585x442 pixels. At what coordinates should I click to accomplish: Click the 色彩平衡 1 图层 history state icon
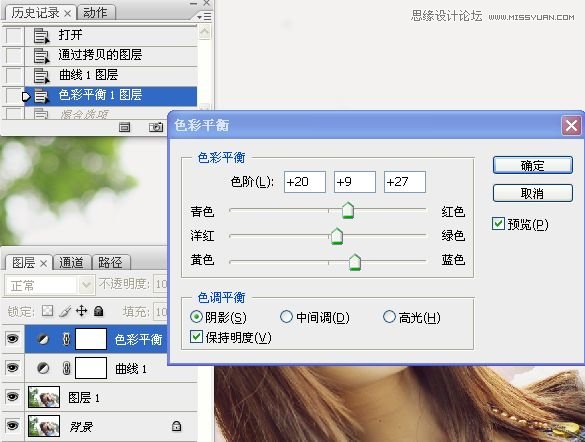pyautogui.click(x=41, y=96)
